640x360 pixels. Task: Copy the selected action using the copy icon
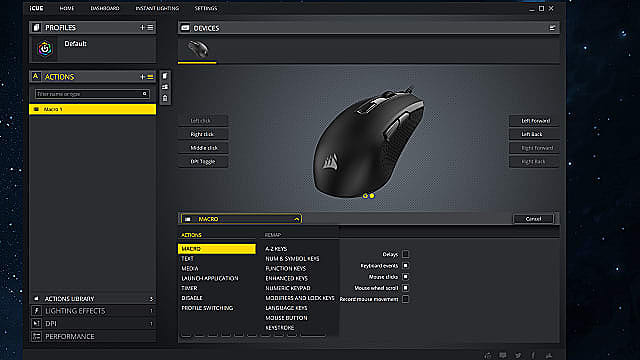point(165,76)
